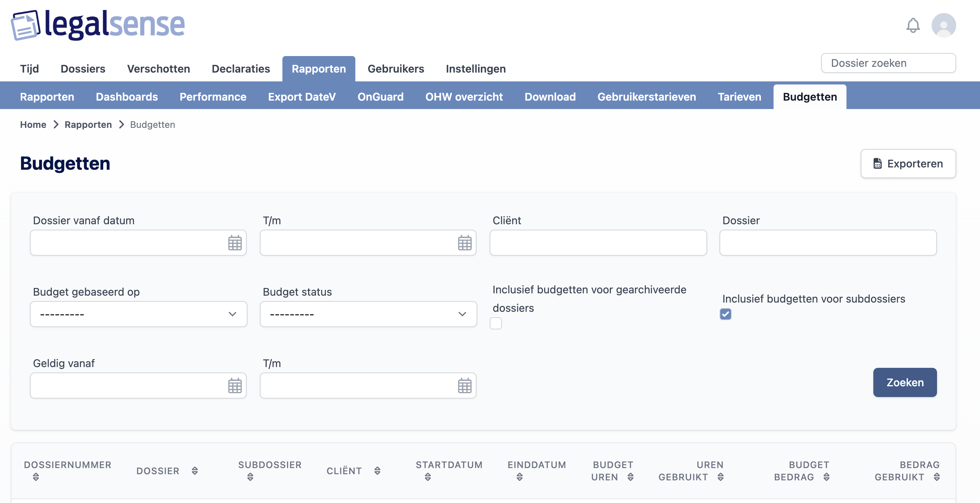The height and width of the screenshot is (503, 980).
Task: Click the Exporteren button
Action: [x=908, y=164]
